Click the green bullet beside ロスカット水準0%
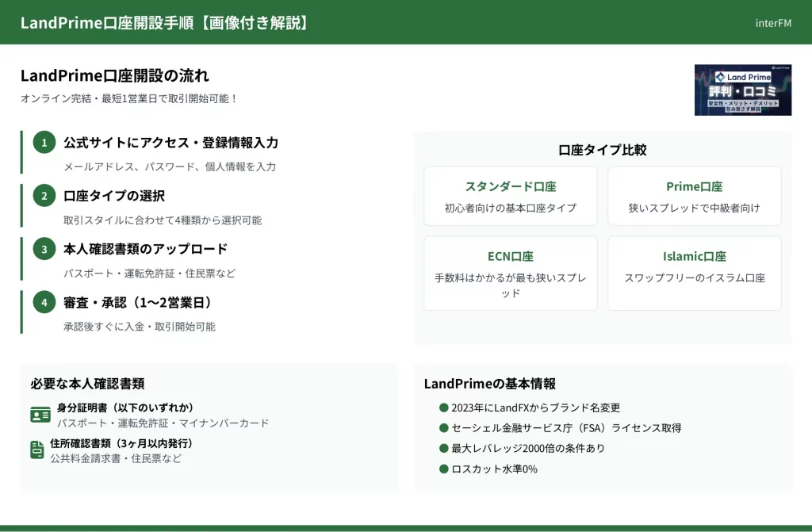The width and height of the screenshot is (812, 532). click(444, 469)
